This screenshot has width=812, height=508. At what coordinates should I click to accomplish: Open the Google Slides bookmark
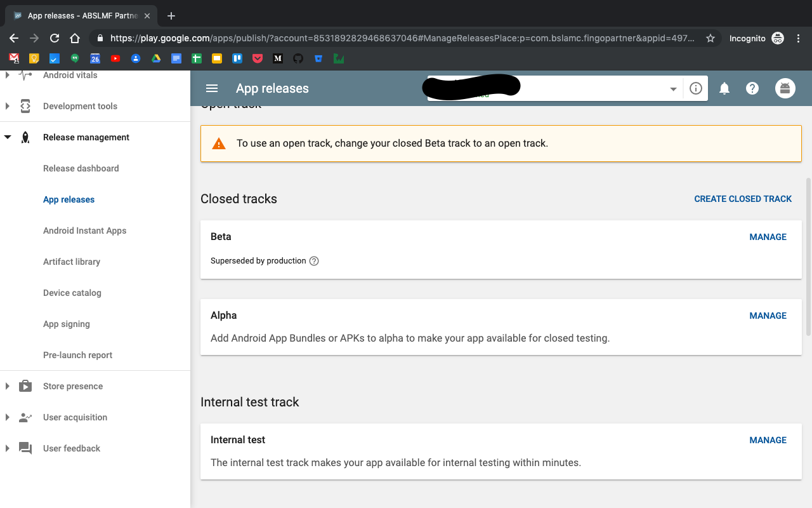[217, 58]
